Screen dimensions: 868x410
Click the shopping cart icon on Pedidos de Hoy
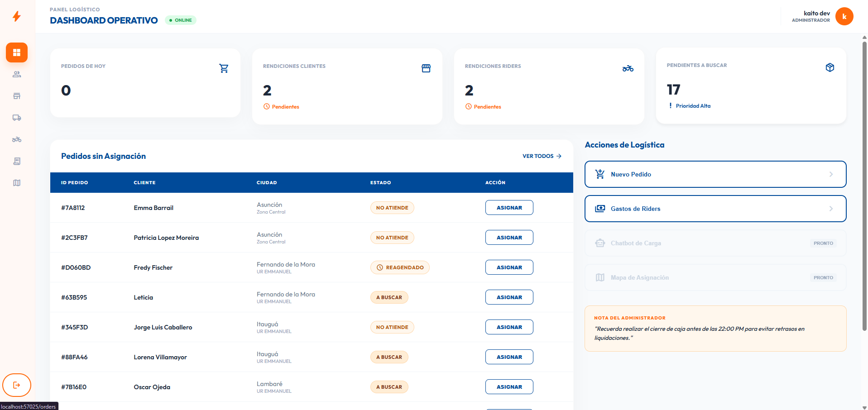tap(224, 68)
